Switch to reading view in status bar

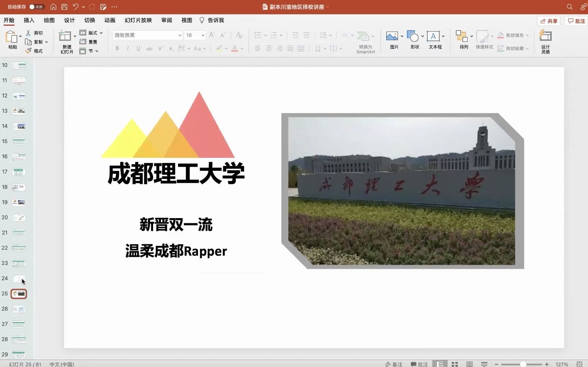pos(470,364)
